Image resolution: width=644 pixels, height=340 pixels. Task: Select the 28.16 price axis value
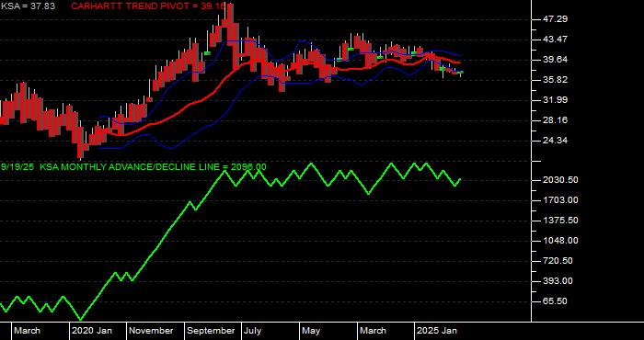(x=556, y=120)
